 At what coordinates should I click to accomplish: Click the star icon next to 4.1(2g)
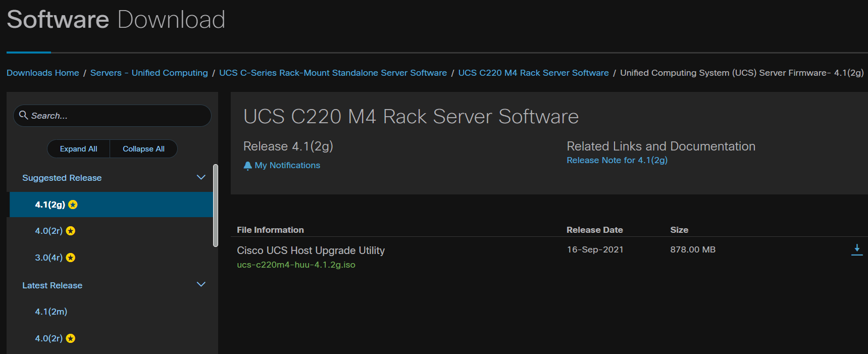click(x=73, y=205)
